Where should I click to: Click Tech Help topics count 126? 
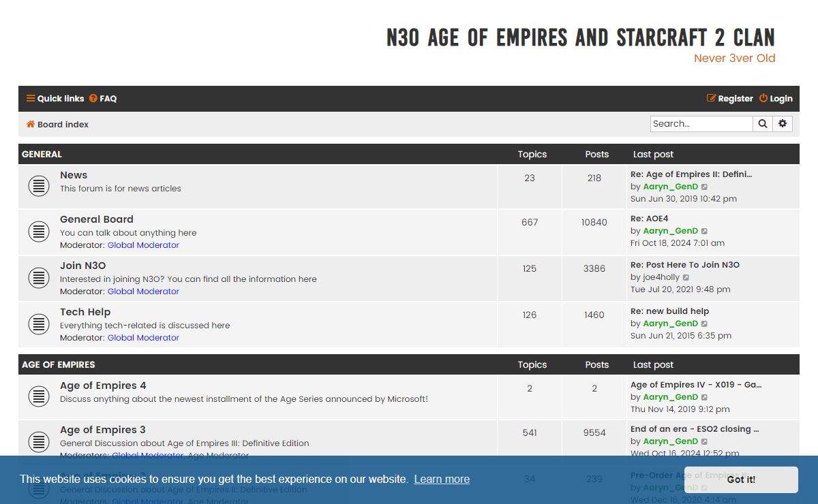530,315
